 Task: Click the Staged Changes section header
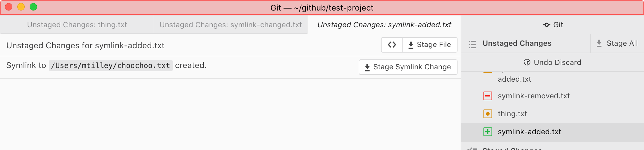coord(512,149)
